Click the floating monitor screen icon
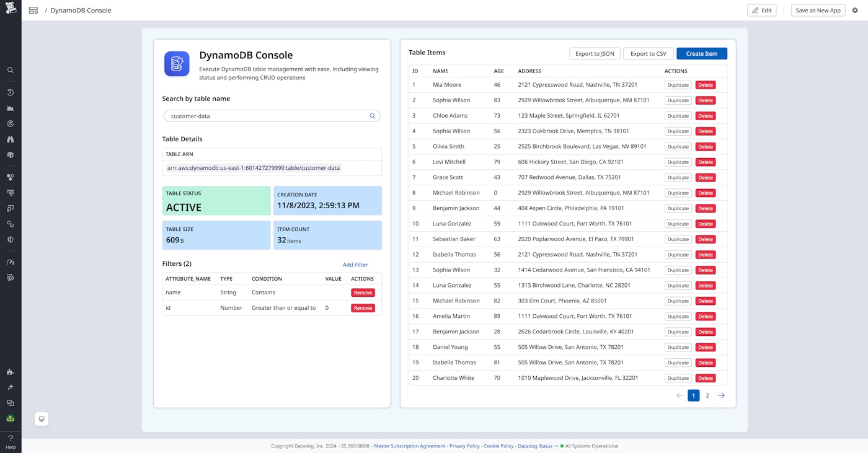Image resolution: width=868 pixels, height=453 pixels. click(42, 419)
